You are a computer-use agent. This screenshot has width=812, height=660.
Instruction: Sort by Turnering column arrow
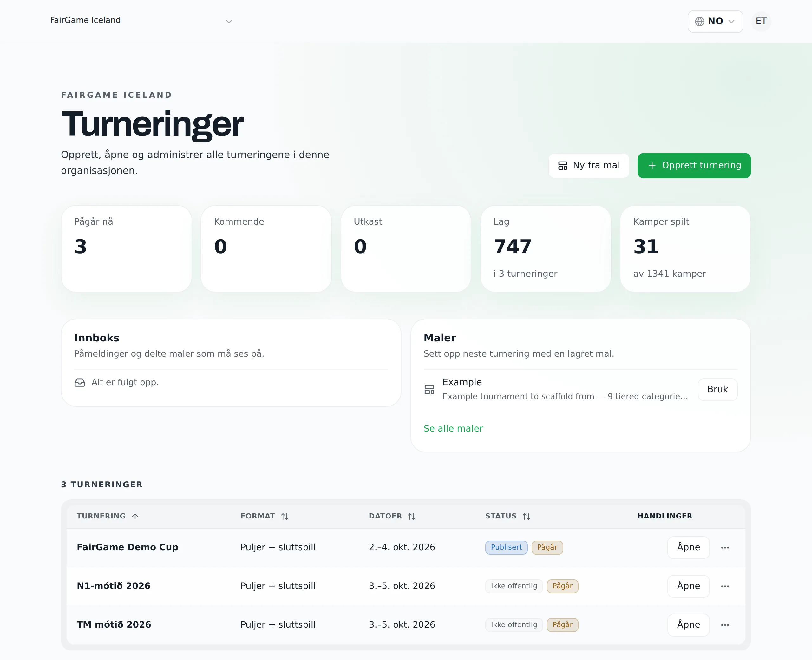click(135, 516)
